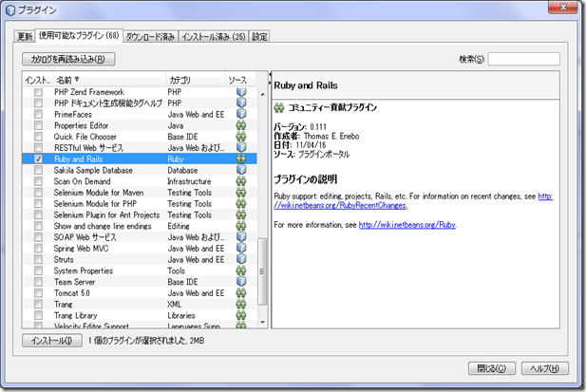The image size is (586, 392).
Task: Open the 更新 tab
Action: point(25,37)
